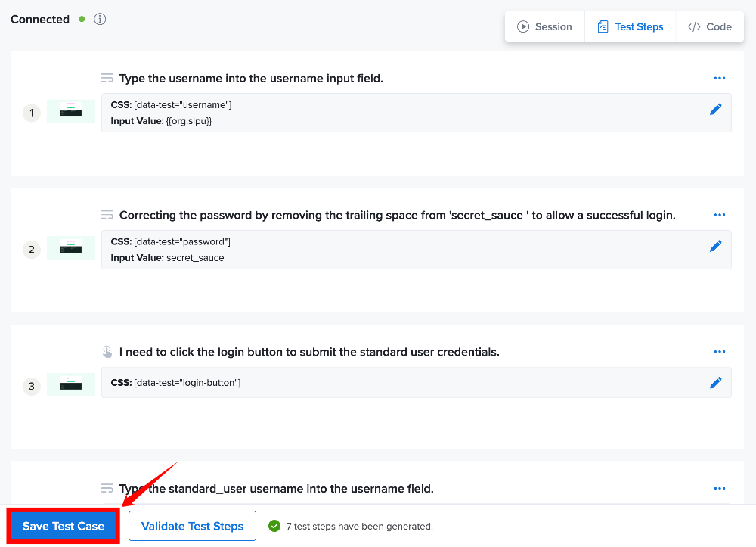
Task: Click Validate Test Steps button
Action: click(192, 526)
